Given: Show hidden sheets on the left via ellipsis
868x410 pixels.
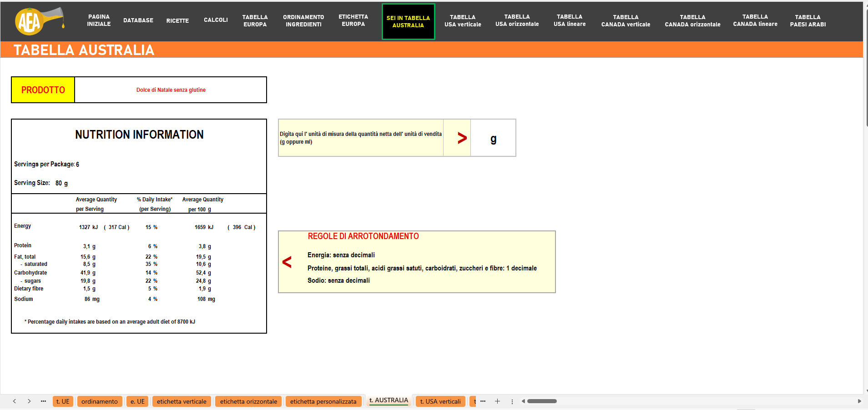Looking at the screenshot, I should tap(43, 401).
